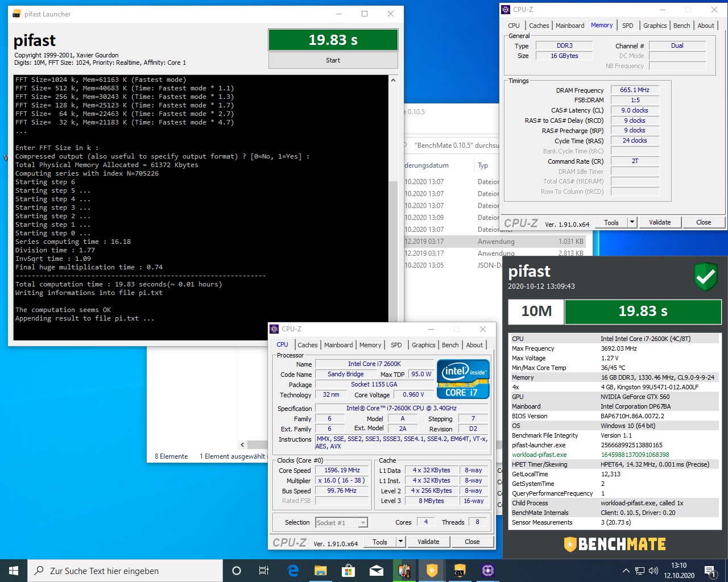The image size is (728, 582).
Task: Open File Explorer from taskbar
Action: pyautogui.click(x=320, y=571)
